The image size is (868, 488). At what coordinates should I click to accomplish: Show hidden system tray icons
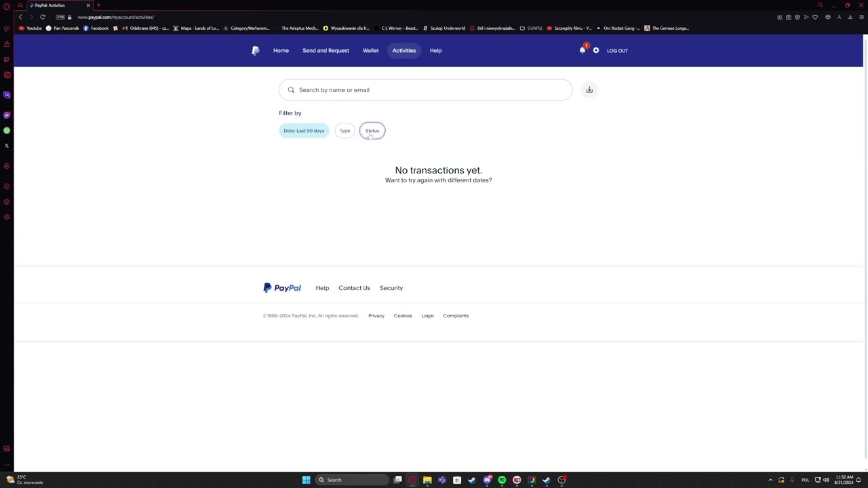[x=770, y=480]
